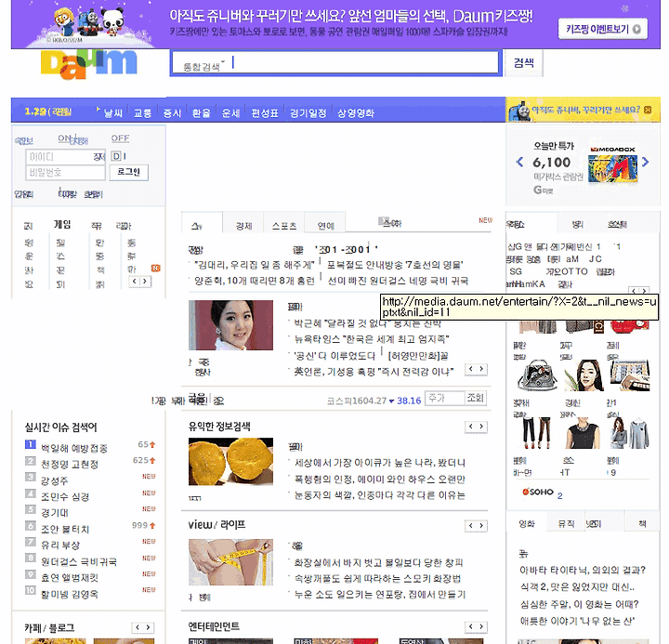
Task: Previous arrow in 카페/블로그 section
Action: point(138,627)
